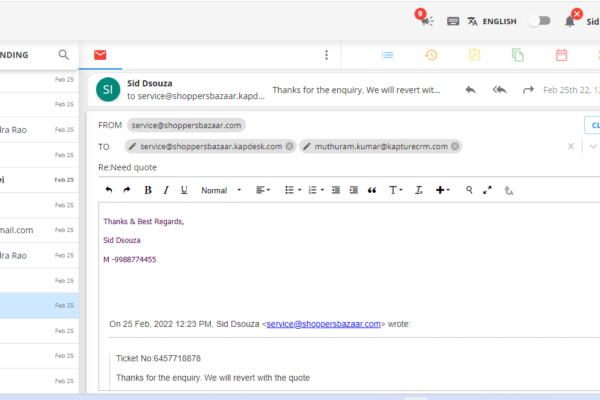Search the pending ticket list

[x=64, y=55]
